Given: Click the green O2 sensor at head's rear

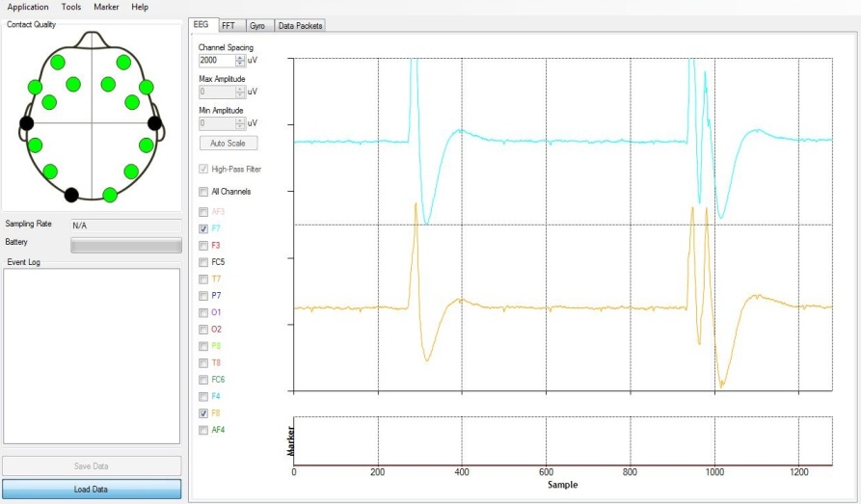Looking at the screenshot, I should click(x=110, y=195).
